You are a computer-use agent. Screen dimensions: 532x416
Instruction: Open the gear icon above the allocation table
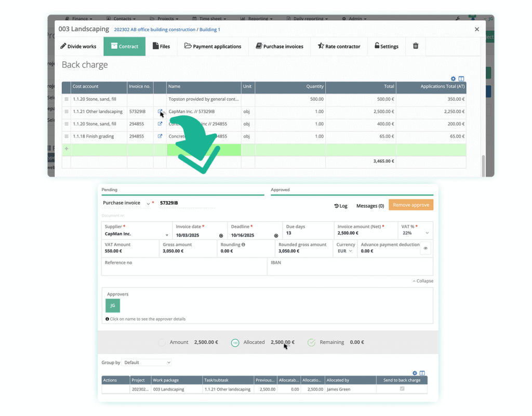(415, 373)
